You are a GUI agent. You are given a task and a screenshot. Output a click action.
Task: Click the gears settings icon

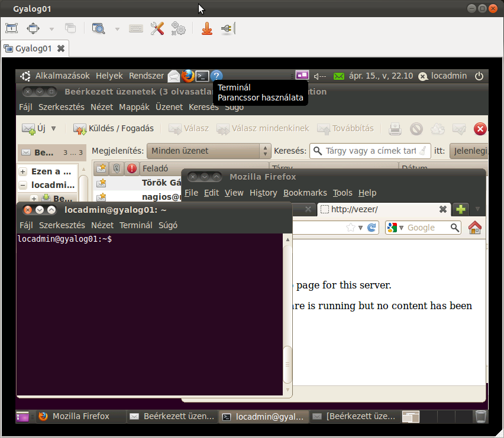tap(178, 28)
